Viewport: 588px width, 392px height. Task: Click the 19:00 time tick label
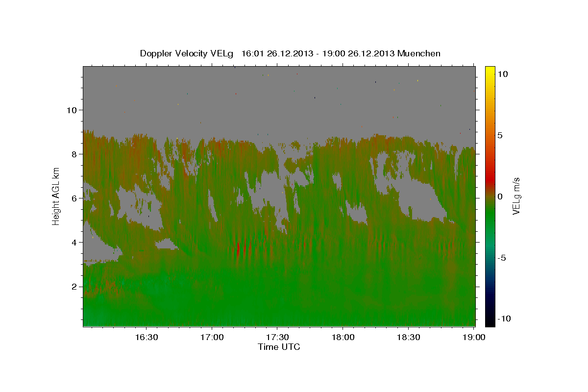pyautogui.click(x=473, y=338)
